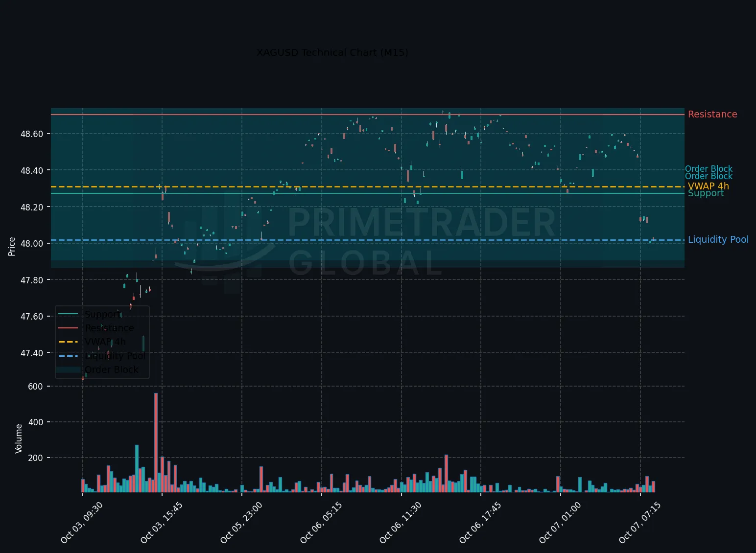This screenshot has height=553, width=756.
Task: Click the orange dashed VWAP swatch in the legend
Action: 68,342
